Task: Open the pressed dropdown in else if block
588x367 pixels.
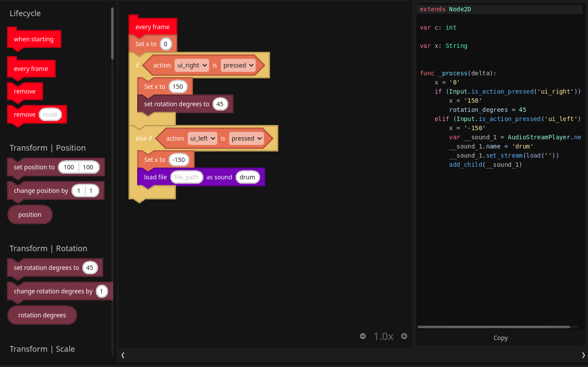Action: point(247,138)
